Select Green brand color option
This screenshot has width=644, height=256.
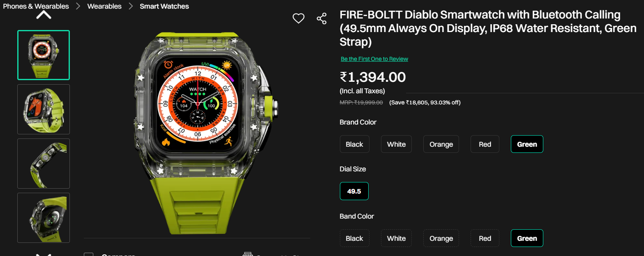tap(527, 144)
